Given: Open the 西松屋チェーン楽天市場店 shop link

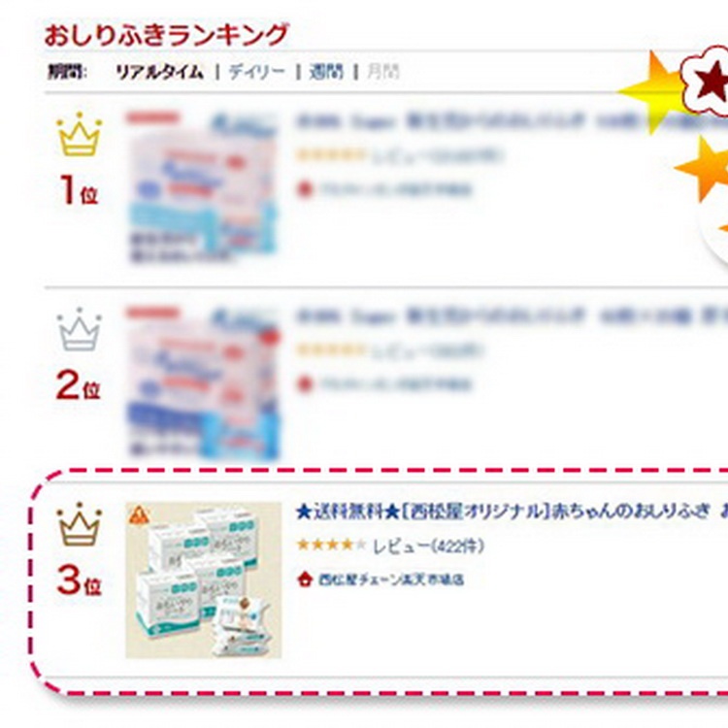Looking at the screenshot, I should [x=391, y=579].
